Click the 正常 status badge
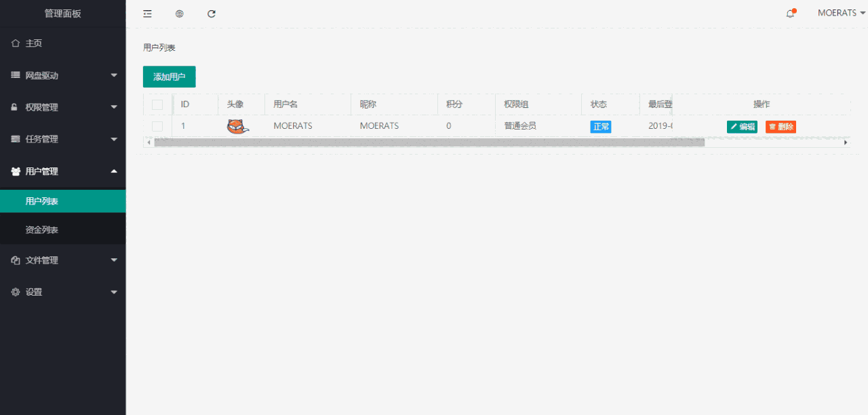The width and height of the screenshot is (868, 415). pyautogui.click(x=600, y=127)
